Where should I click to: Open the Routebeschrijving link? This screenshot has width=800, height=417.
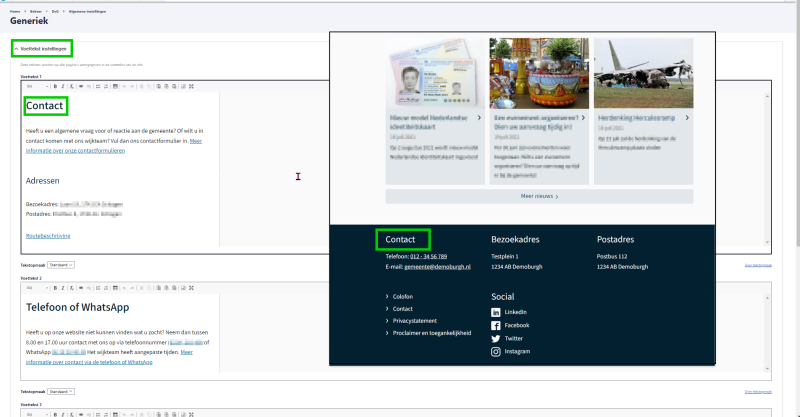click(x=48, y=236)
